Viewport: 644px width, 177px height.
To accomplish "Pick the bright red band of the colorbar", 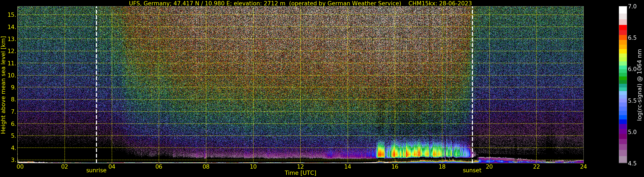I will pyautogui.click(x=623, y=27).
